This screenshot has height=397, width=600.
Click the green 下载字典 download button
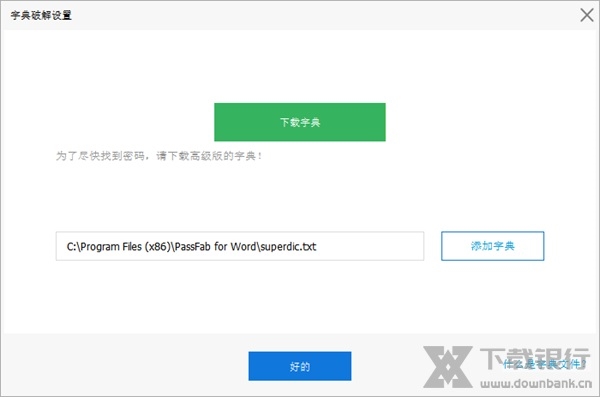tap(300, 122)
